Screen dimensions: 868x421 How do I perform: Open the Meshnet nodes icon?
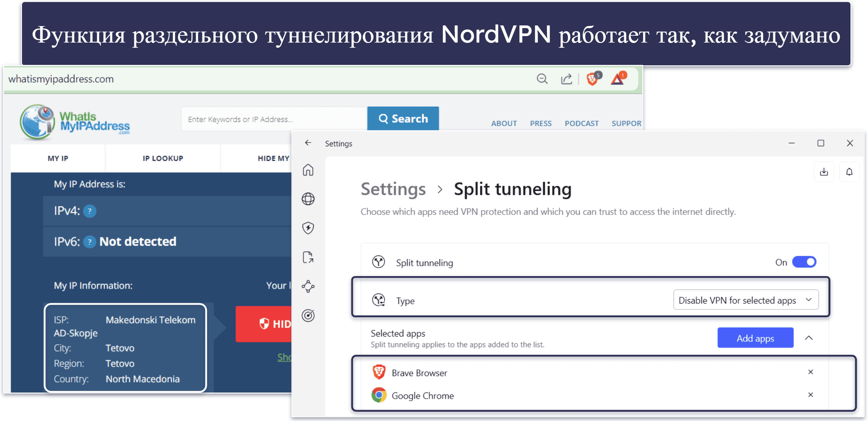tap(308, 286)
